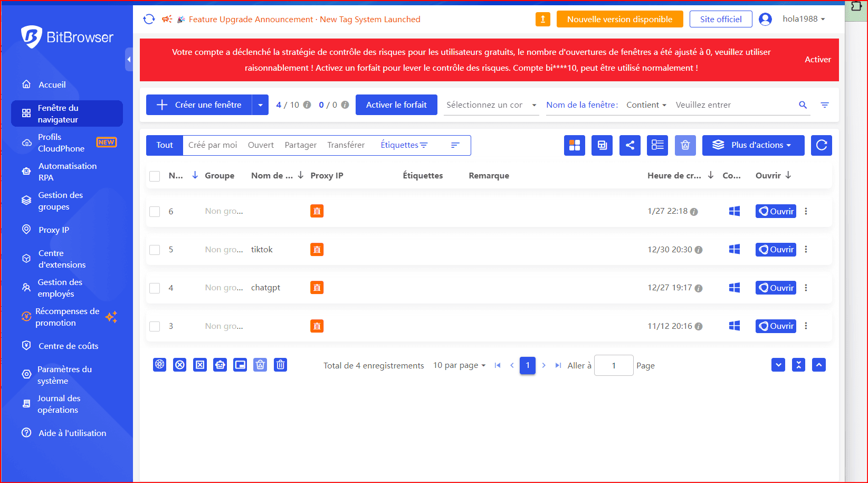Open the hola1988 account dropdown

[803, 19]
